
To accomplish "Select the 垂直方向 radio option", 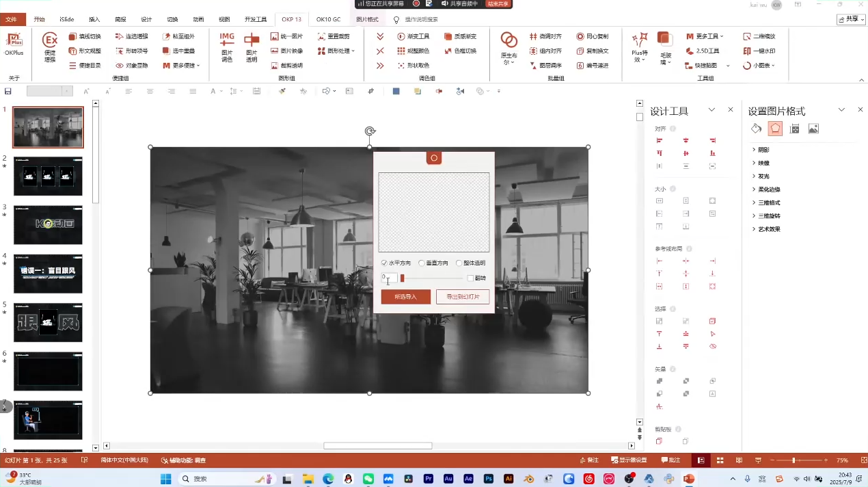I will pyautogui.click(x=422, y=263).
